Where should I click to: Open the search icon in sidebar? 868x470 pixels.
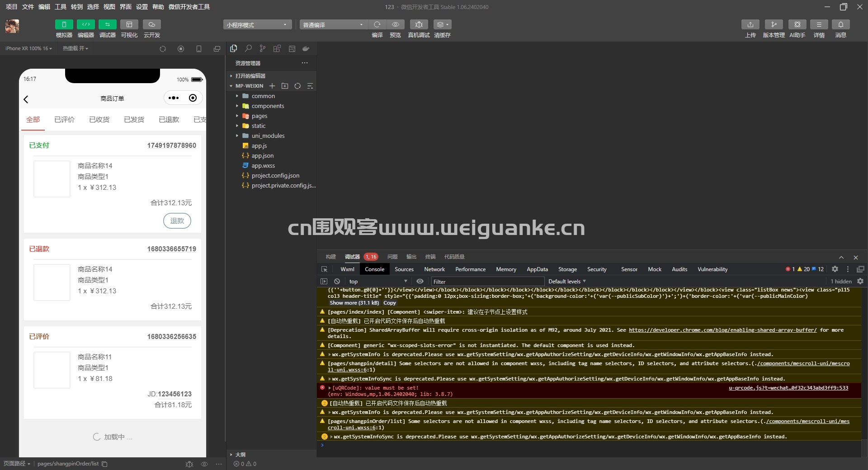[248, 48]
